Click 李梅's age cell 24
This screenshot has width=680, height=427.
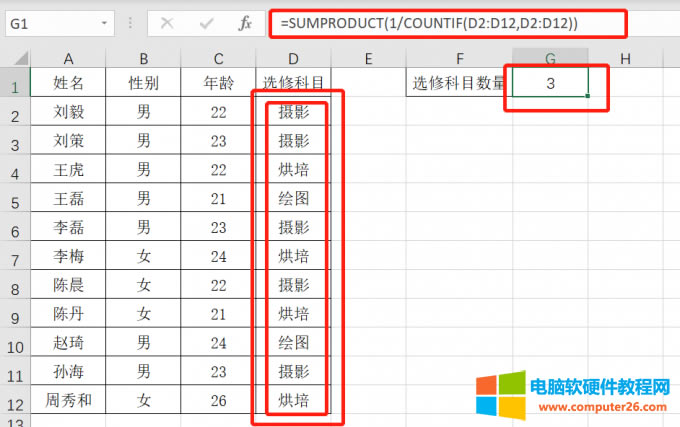[x=218, y=256]
